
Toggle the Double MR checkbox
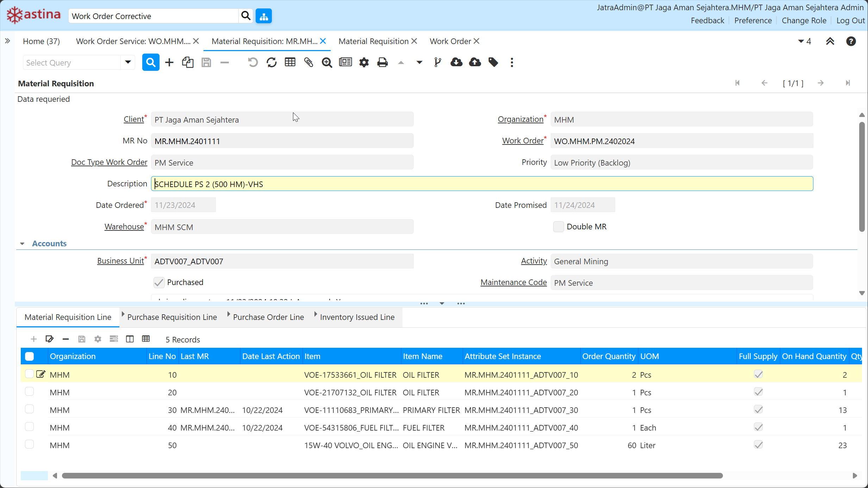(558, 227)
